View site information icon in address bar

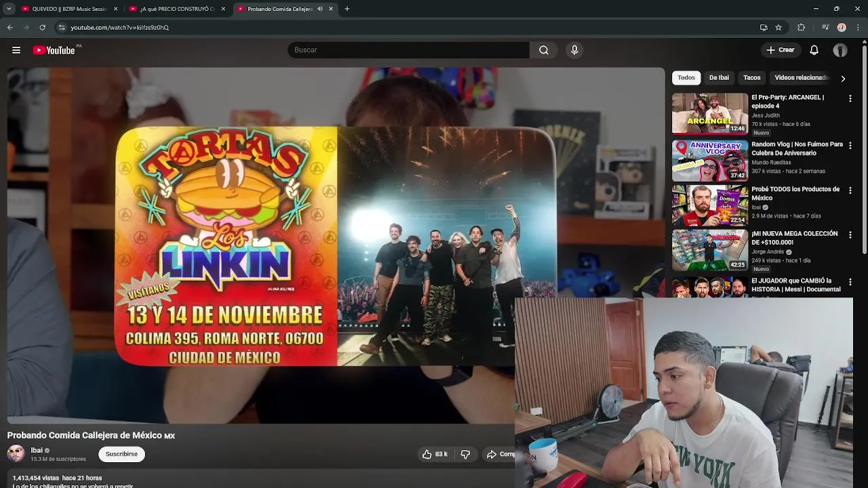62,28
